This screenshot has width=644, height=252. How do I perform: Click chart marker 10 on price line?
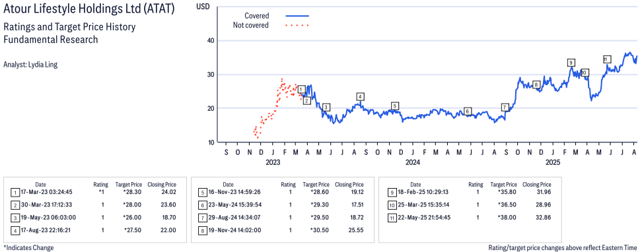click(585, 73)
